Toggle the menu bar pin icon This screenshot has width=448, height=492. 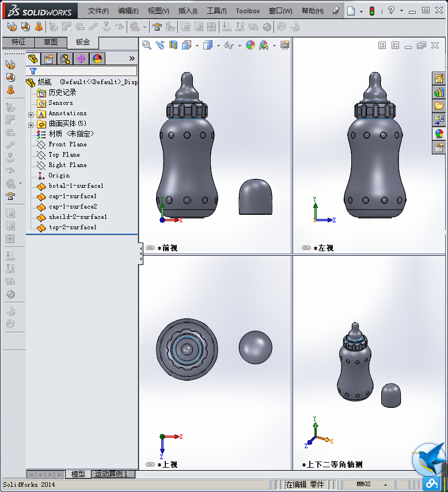[x=336, y=11]
